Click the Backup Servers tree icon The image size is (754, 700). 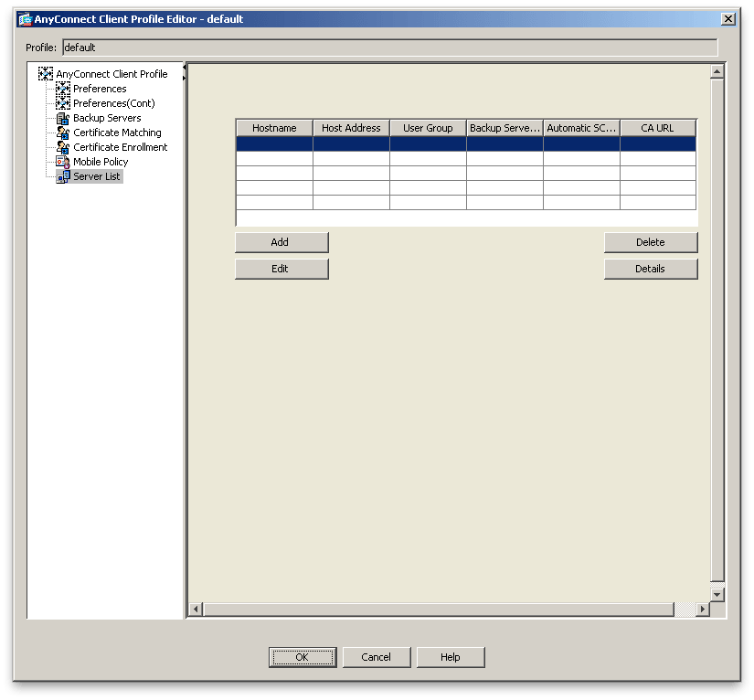point(62,118)
